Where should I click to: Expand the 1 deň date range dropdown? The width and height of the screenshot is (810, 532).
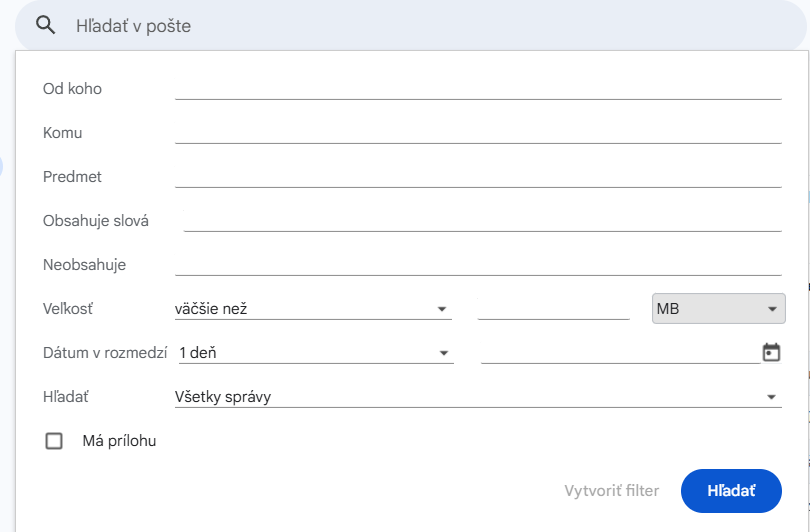pos(316,353)
